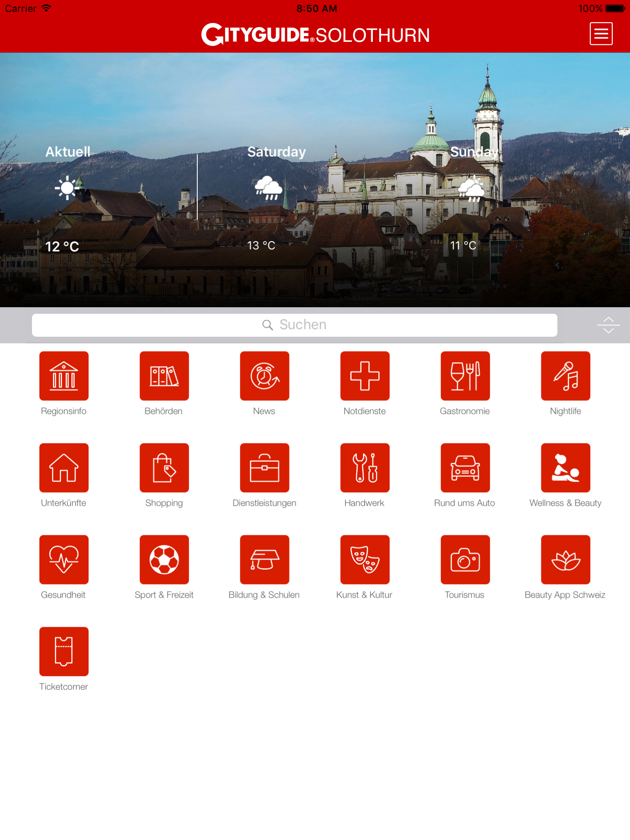Open the Unterkünfte house icon
This screenshot has height=840, width=630.
coord(64,468)
